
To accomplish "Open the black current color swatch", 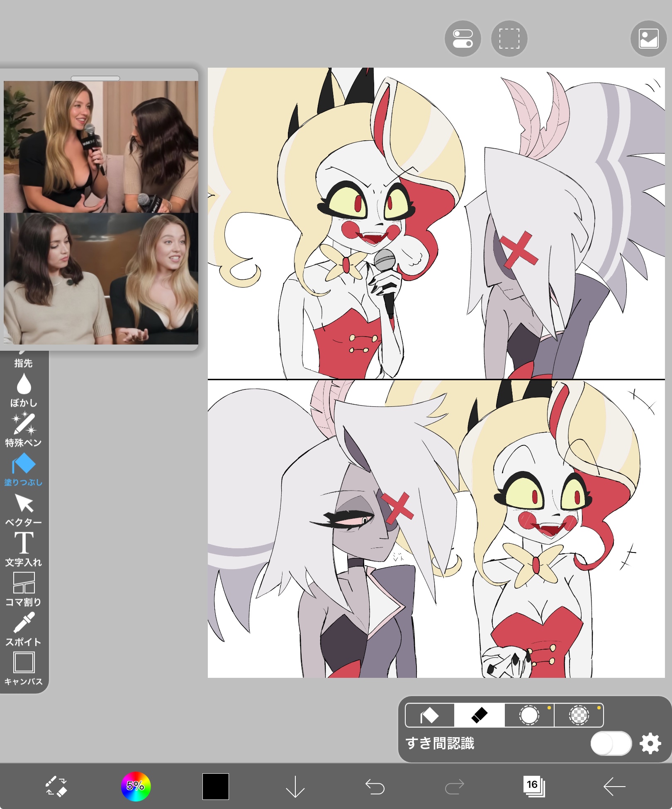I will pyautogui.click(x=215, y=786).
